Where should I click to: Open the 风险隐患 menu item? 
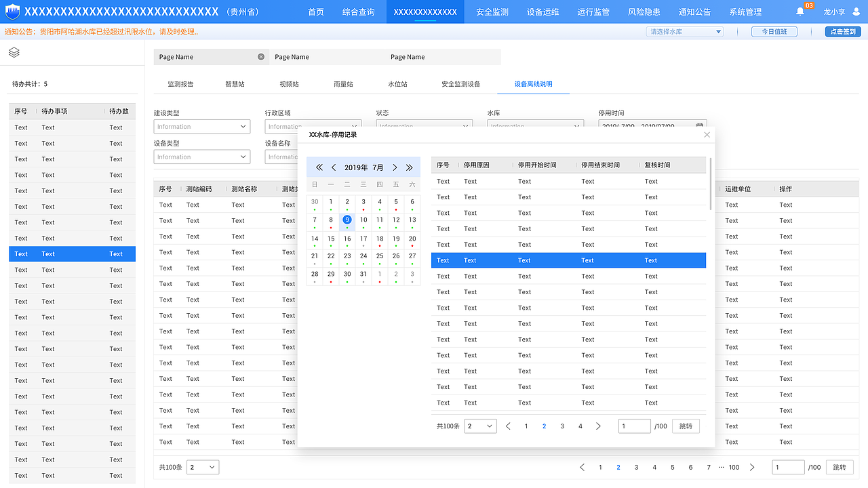[644, 12]
